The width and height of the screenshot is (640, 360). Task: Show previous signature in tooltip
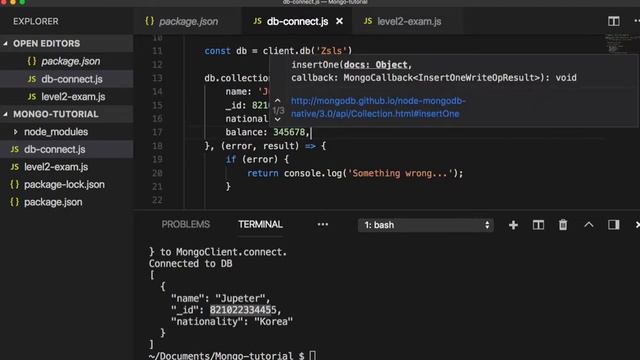coord(278,100)
